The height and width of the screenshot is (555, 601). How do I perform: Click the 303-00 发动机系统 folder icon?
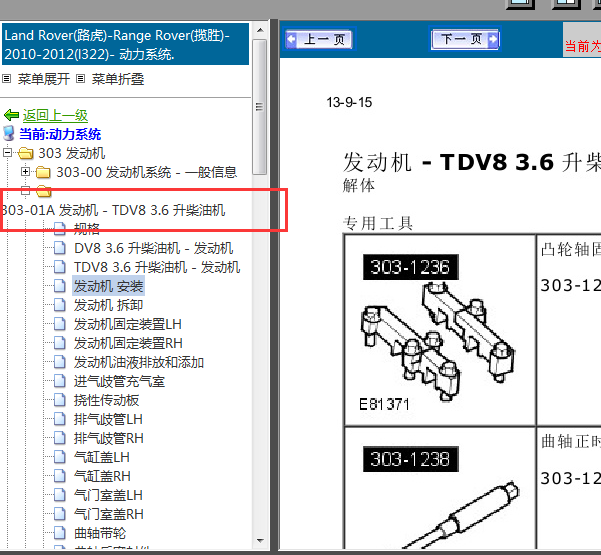tap(43, 172)
